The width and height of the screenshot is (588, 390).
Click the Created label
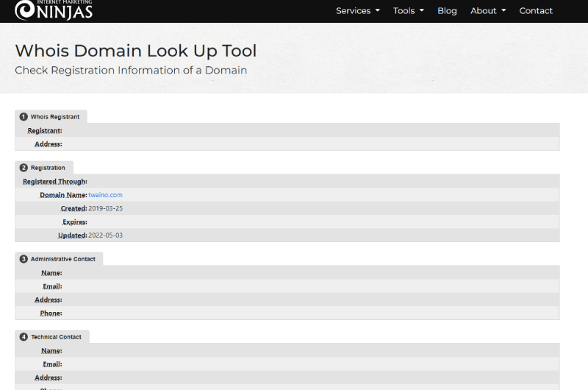(74, 208)
